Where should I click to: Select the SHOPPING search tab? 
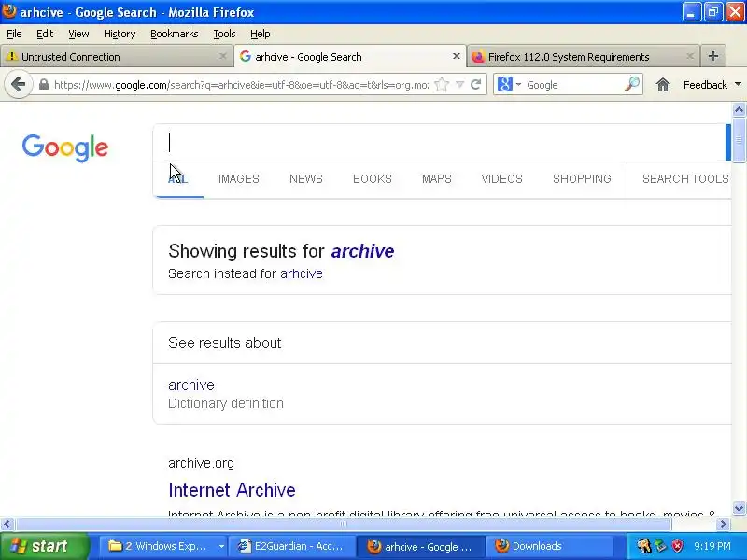tap(582, 179)
